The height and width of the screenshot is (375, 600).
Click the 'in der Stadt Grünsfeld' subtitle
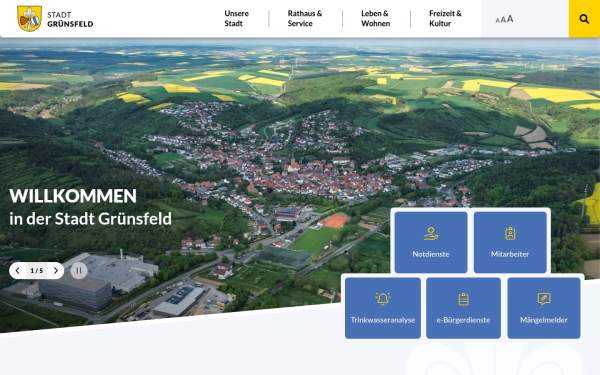pyautogui.click(x=90, y=219)
